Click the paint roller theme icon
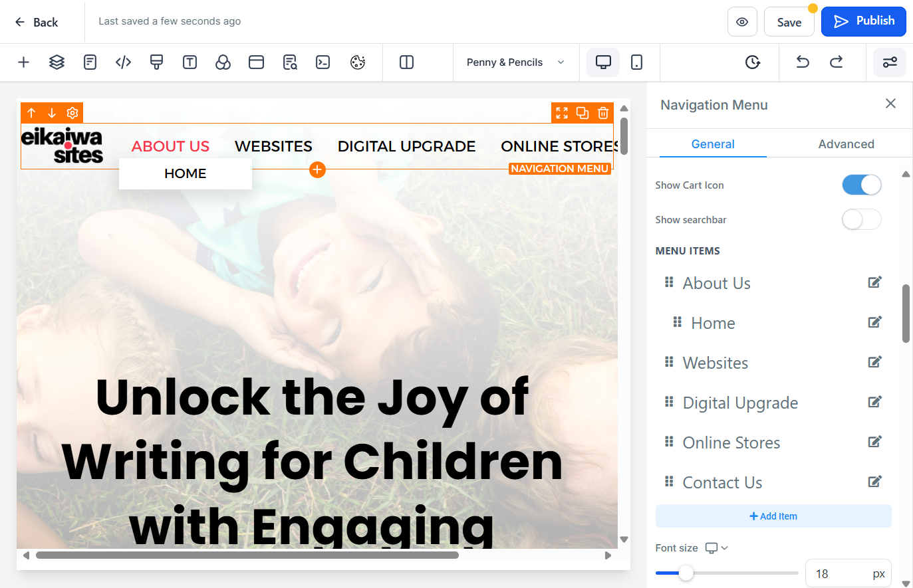913x588 pixels. pyautogui.click(x=157, y=62)
